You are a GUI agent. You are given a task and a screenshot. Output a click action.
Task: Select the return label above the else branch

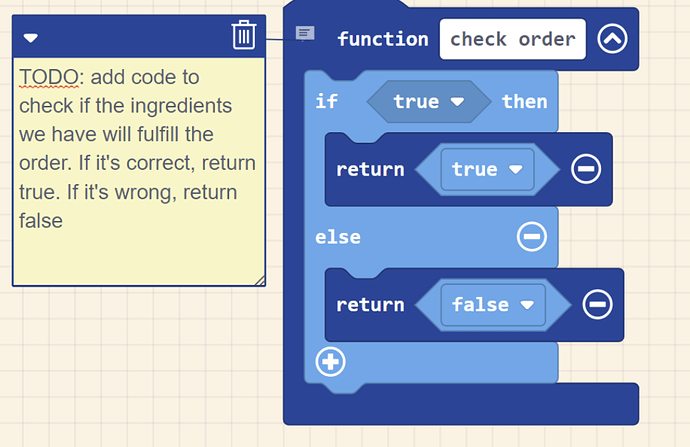[x=370, y=169]
